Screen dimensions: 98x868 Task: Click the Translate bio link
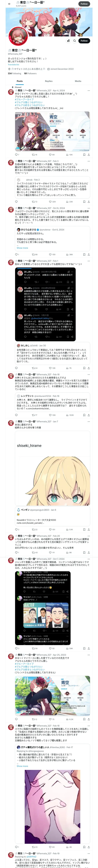[x=14, y=64]
